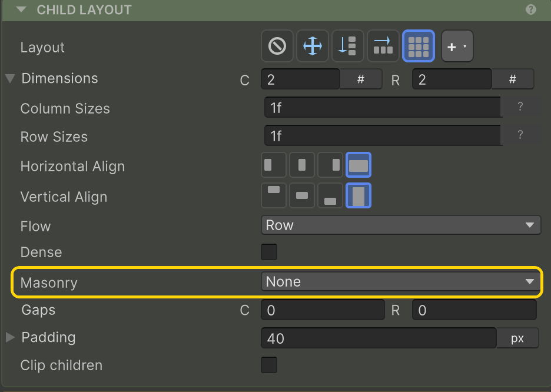This screenshot has width=551, height=392.
Task: Set vertical align to stretch
Action: pos(359,195)
